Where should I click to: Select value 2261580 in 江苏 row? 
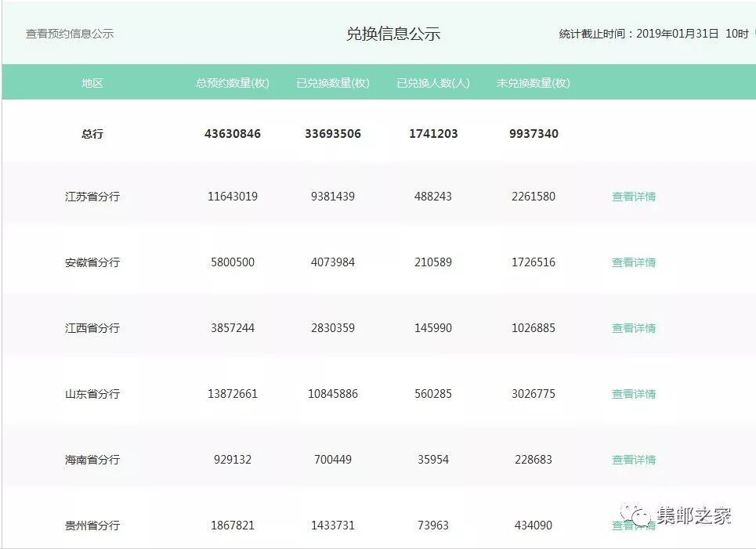(x=534, y=197)
